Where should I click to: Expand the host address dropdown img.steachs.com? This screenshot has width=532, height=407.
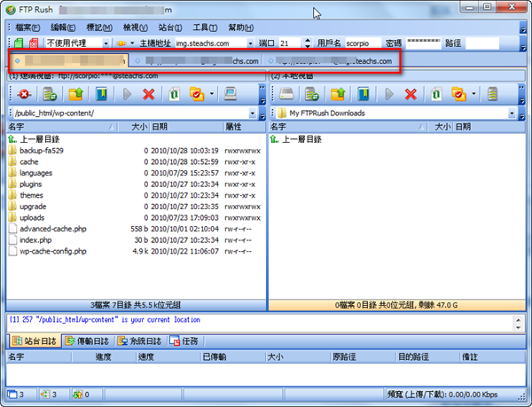point(250,43)
